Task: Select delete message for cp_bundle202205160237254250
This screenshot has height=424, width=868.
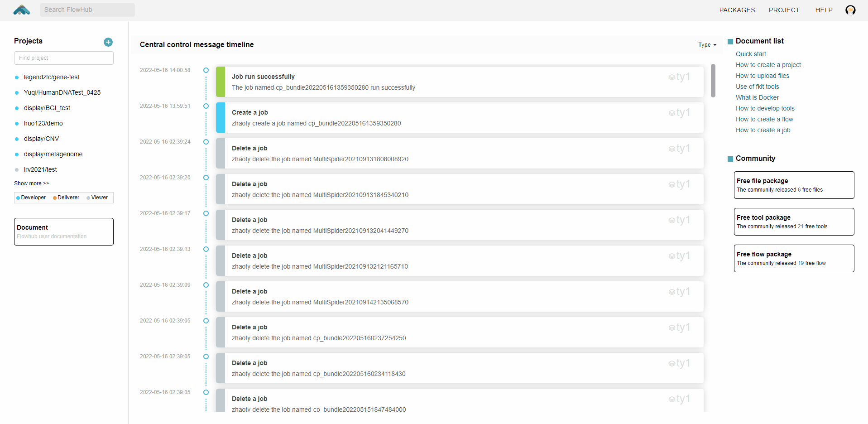Action: pyautogui.click(x=460, y=332)
